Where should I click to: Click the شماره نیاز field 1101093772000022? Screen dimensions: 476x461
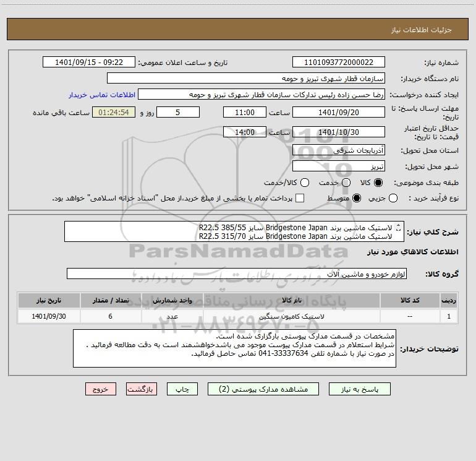339,62
